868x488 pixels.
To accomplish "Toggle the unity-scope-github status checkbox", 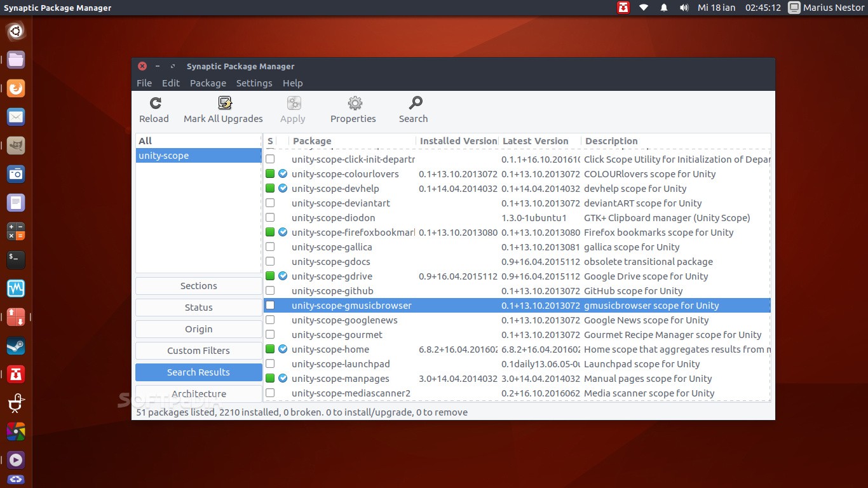I will coord(270,291).
